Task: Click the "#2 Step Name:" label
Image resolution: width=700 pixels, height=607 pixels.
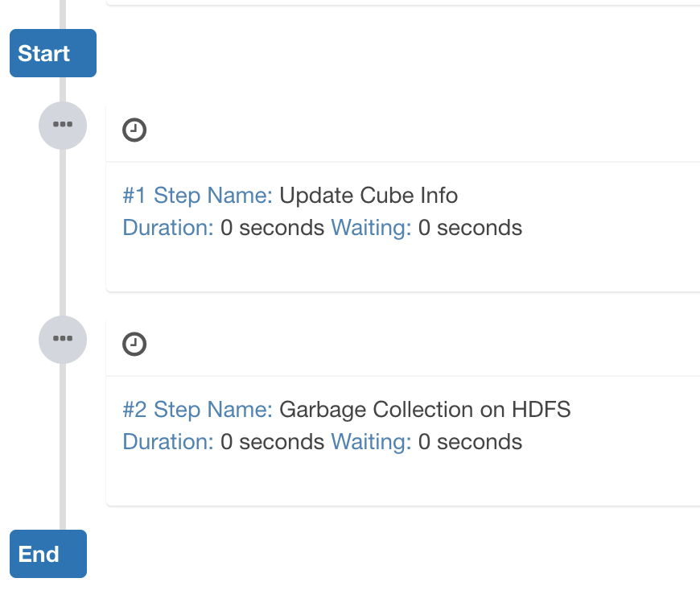Action: (197, 410)
